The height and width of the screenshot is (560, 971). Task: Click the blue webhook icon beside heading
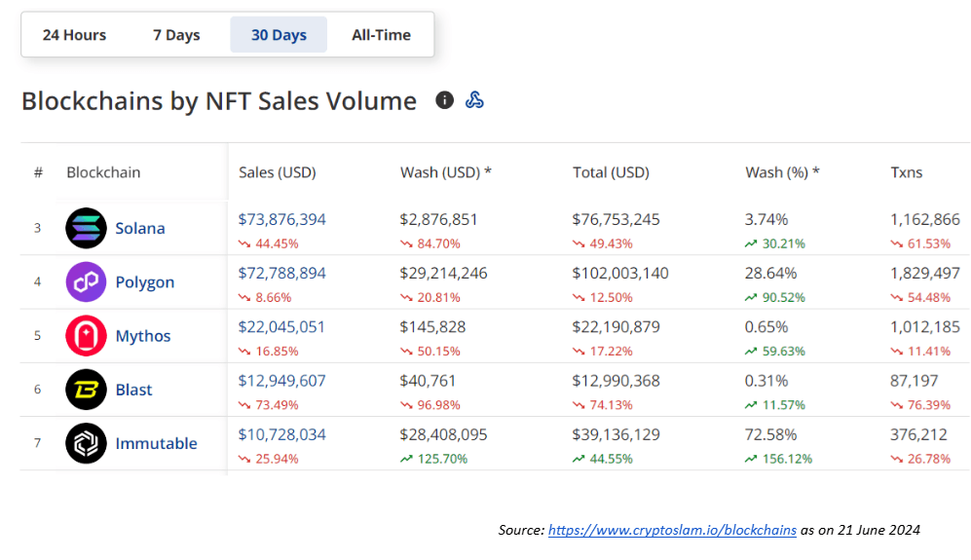pos(474,100)
